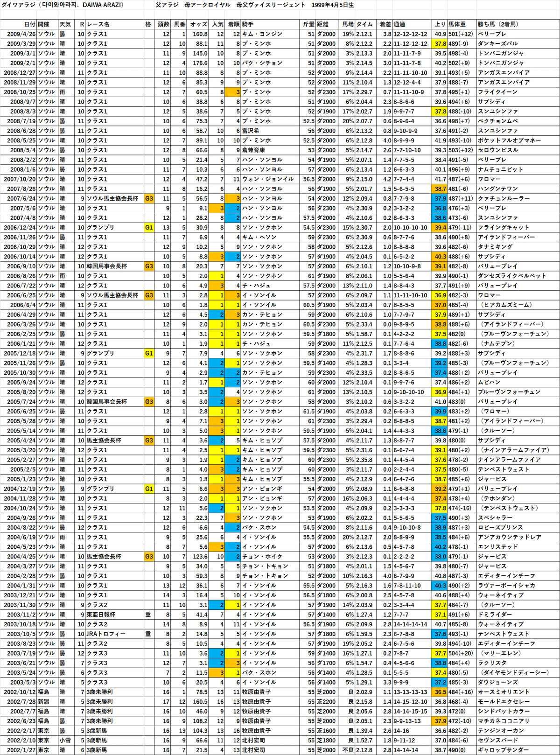Click the winner cell セヴンスパード
This screenshot has height=755, width=560.
[x=498, y=741]
